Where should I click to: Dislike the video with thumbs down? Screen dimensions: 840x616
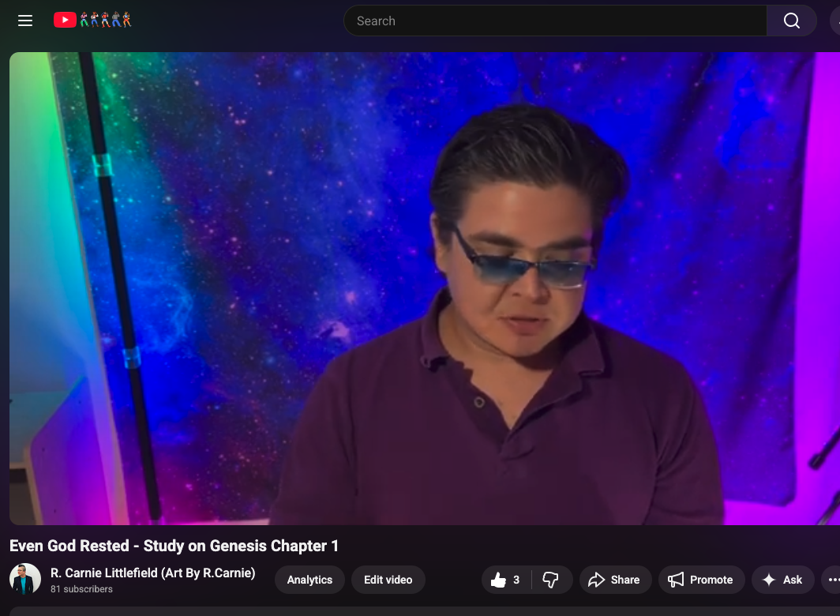pos(551,580)
